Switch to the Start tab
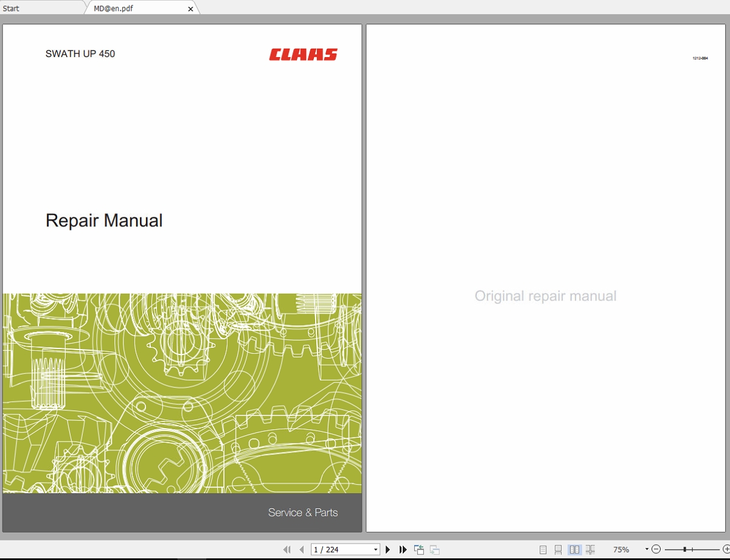Viewport: 730px width, 560px height. pyautogui.click(x=11, y=8)
